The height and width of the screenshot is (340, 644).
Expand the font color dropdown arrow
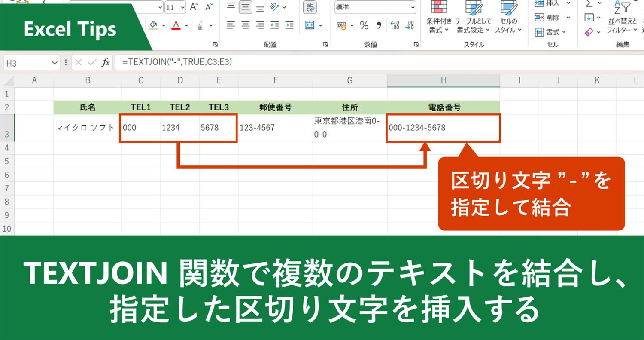(x=186, y=25)
